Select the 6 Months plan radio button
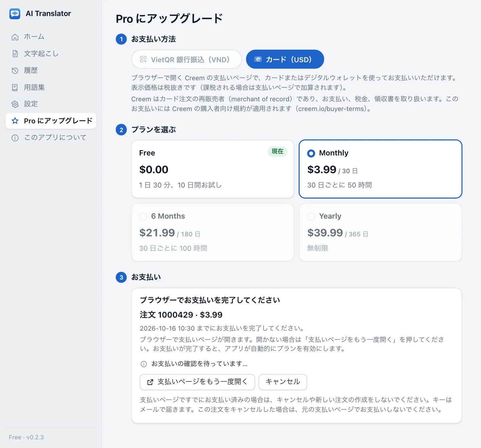Screen dimensions: 481x448 coord(143,217)
